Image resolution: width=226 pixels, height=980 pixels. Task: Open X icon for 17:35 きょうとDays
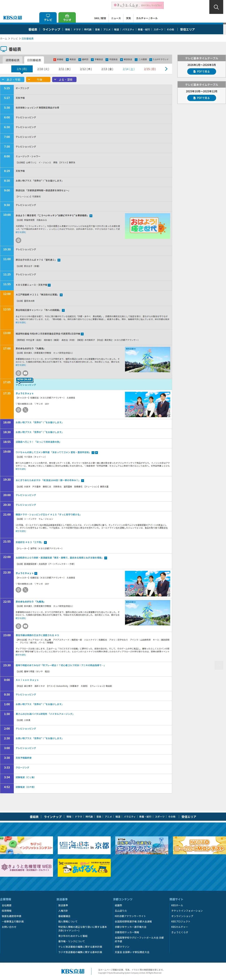[25, 410]
